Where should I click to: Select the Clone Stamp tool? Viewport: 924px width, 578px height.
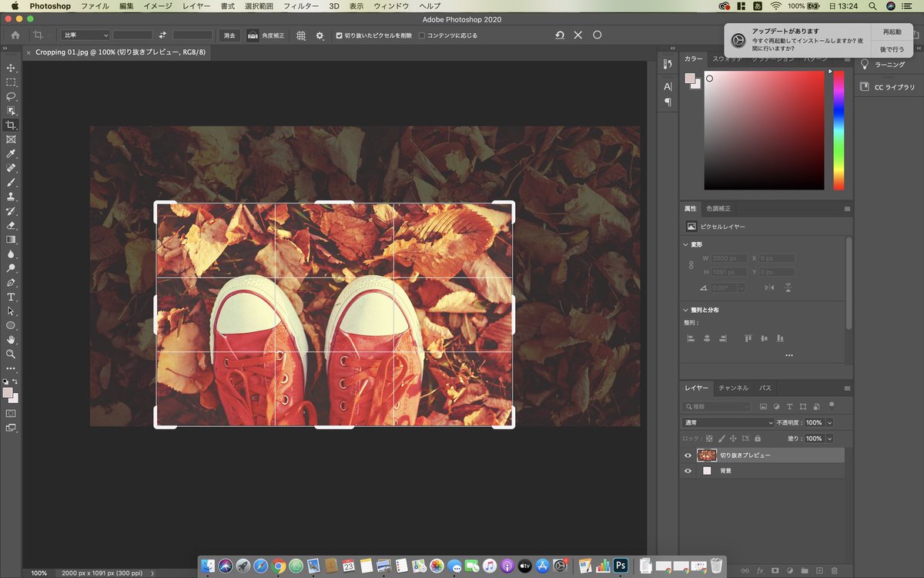(x=11, y=197)
